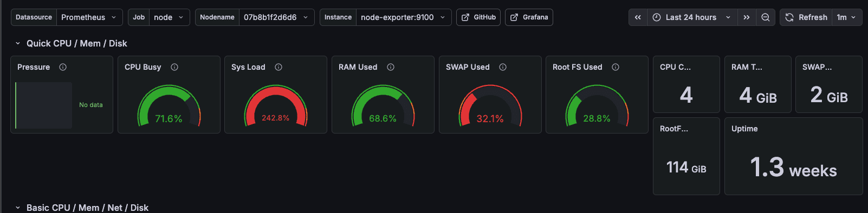Click the RAM T... panel title

[x=747, y=67]
